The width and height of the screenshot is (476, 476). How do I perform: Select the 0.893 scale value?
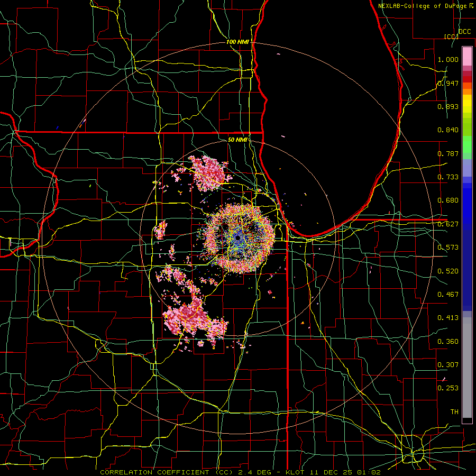pyautogui.click(x=448, y=106)
